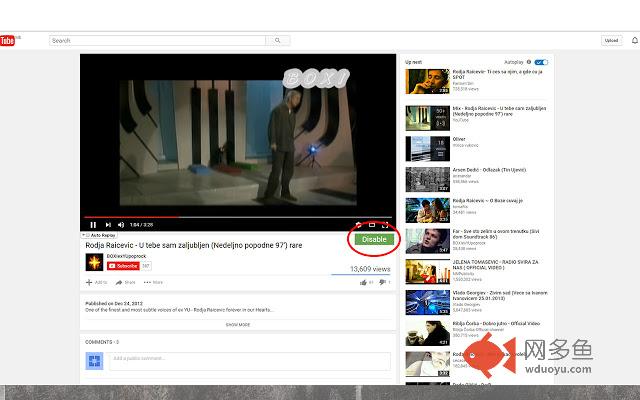Click the green Disable button

(374, 239)
